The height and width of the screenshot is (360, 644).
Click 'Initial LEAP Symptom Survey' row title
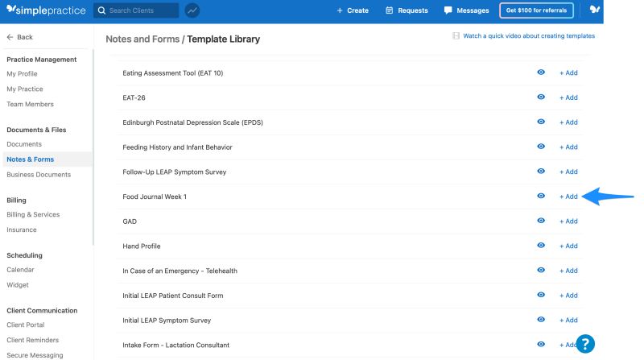click(167, 320)
